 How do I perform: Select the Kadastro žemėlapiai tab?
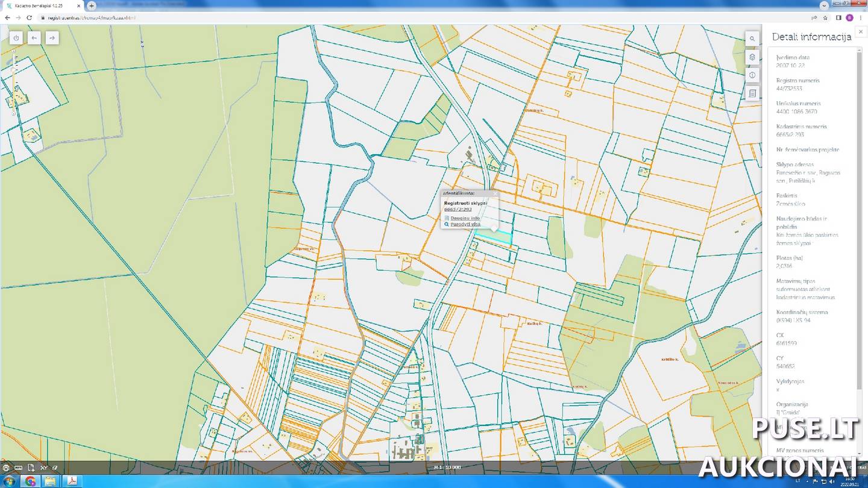tap(43, 5)
